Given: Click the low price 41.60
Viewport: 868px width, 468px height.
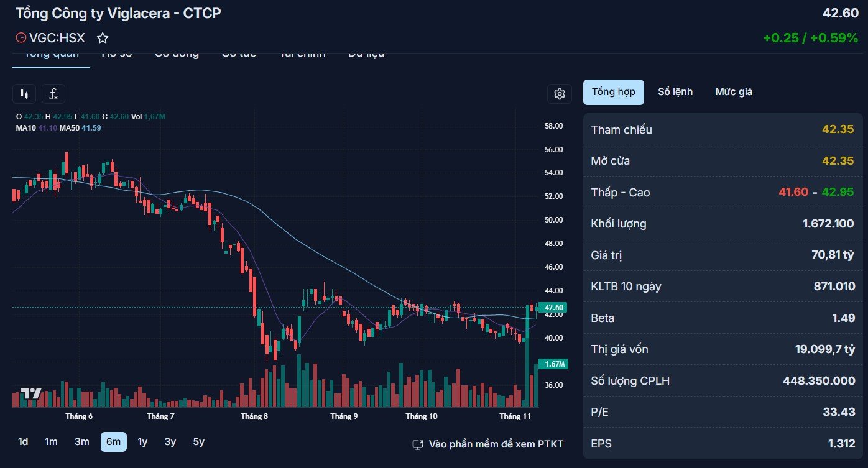Looking at the screenshot, I should pyautogui.click(x=794, y=193).
